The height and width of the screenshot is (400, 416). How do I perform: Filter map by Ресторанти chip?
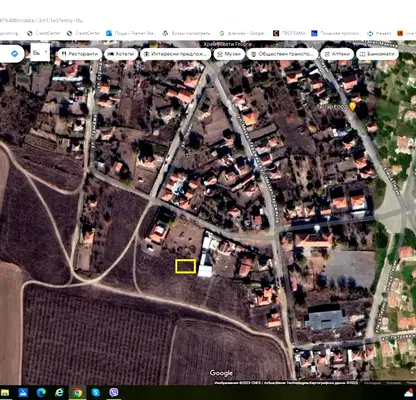pos(80,54)
